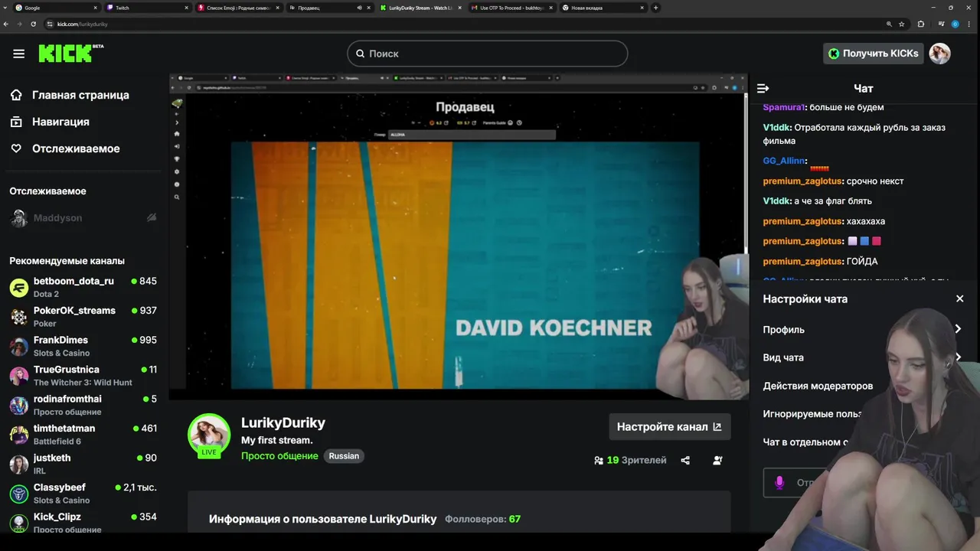Click Просто общение category link
980x551 pixels.
pyautogui.click(x=279, y=456)
